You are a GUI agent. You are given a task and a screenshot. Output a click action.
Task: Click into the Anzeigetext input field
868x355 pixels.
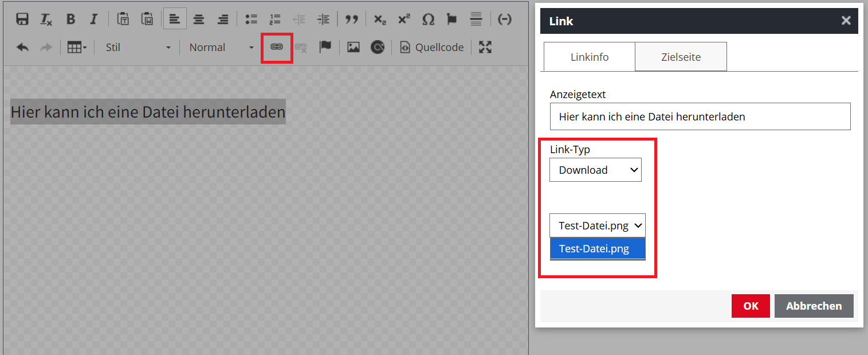coord(700,116)
